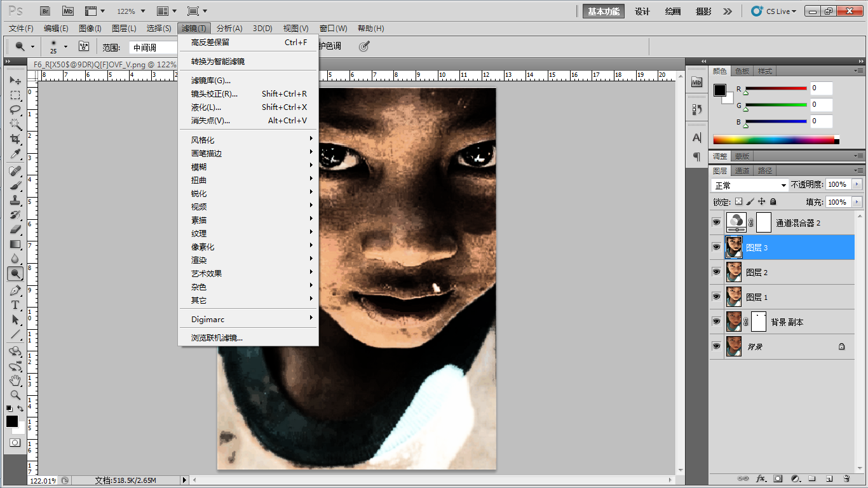
Task: Hide layer 图层 1
Action: (x=716, y=297)
